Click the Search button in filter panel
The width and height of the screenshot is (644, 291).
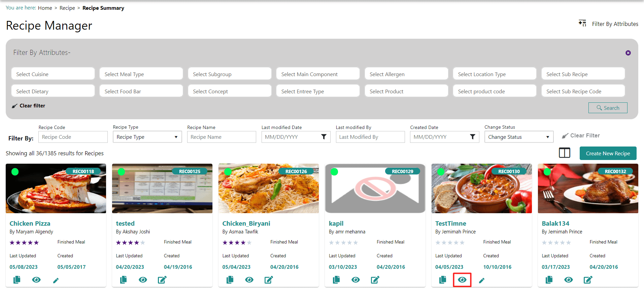coord(608,108)
